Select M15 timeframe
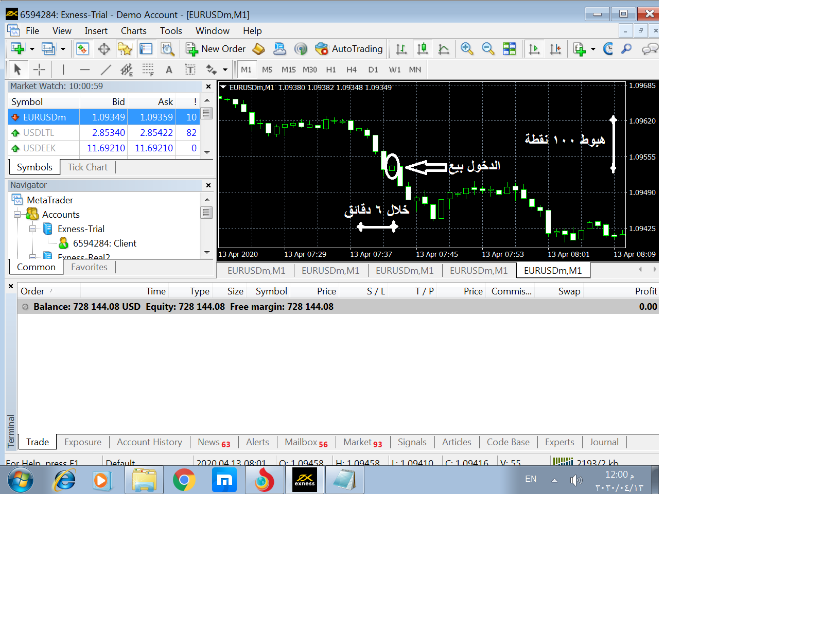This screenshot has height=630, width=840. 288,69
